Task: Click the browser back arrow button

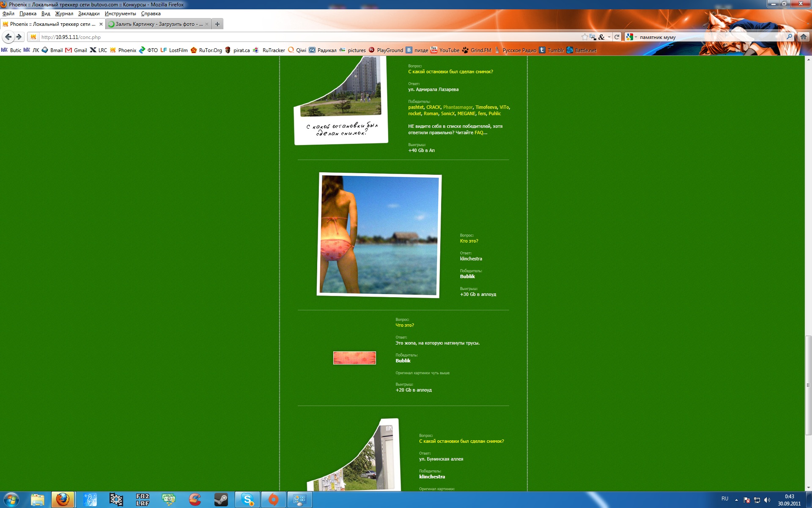Action: [8, 37]
